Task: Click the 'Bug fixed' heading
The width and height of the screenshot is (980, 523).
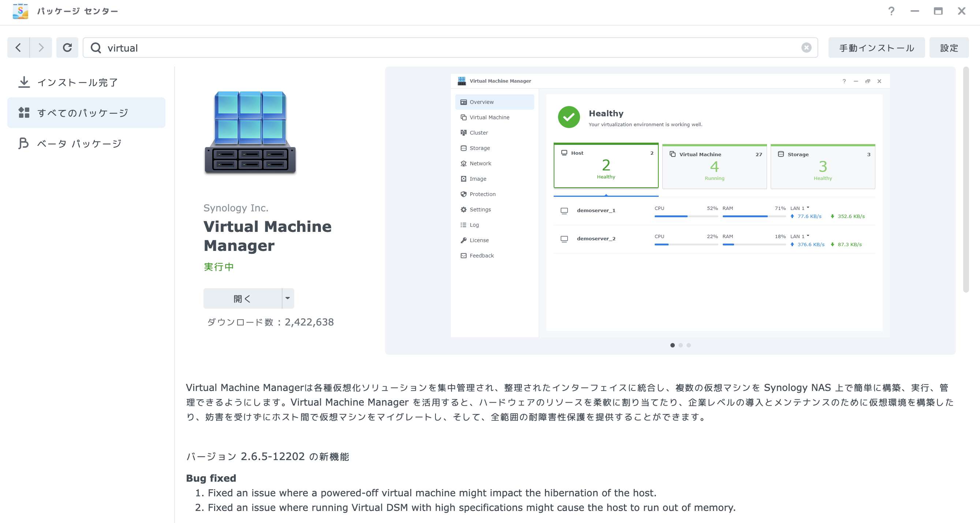Action: (211, 478)
